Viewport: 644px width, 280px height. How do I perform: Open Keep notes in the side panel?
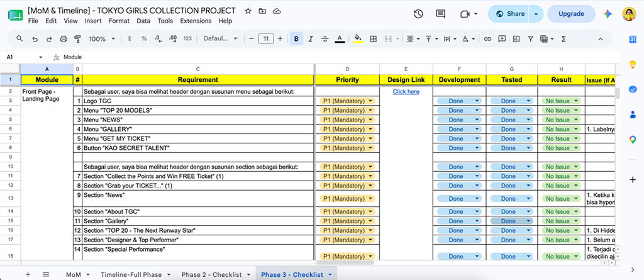click(x=633, y=64)
